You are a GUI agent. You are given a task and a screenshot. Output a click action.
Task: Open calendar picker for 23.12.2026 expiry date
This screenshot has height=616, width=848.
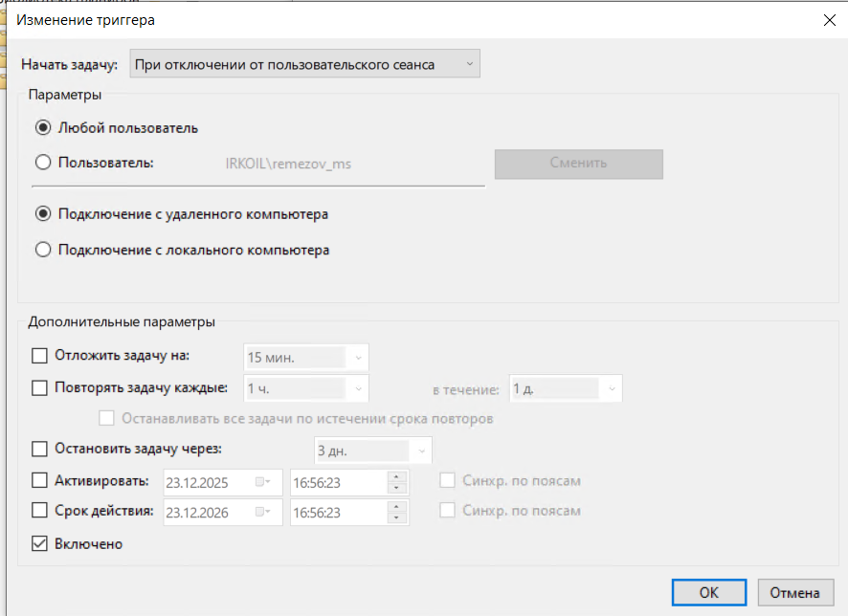point(263,512)
